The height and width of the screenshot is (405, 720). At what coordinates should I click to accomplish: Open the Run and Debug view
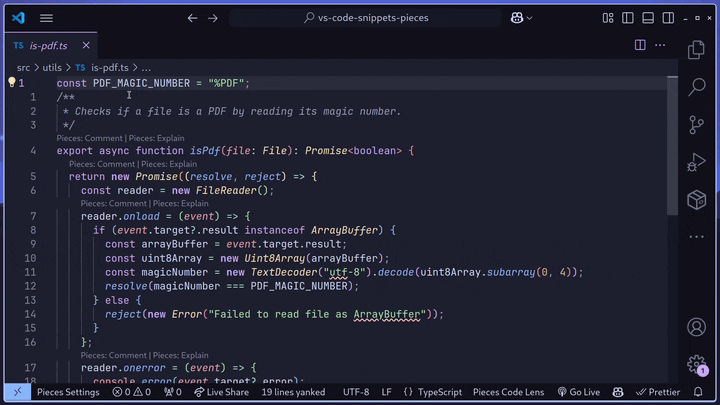click(697, 162)
